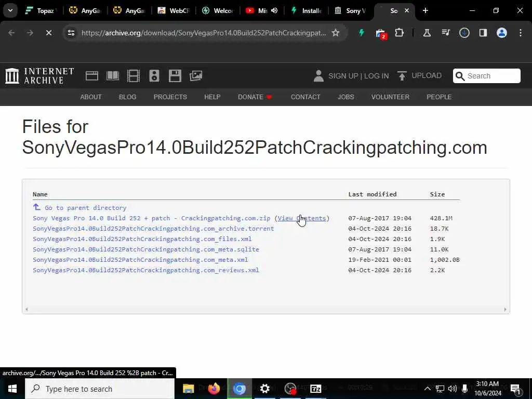Click the LOG IN link
This screenshot has height=399, width=532.
tap(376, 76)
